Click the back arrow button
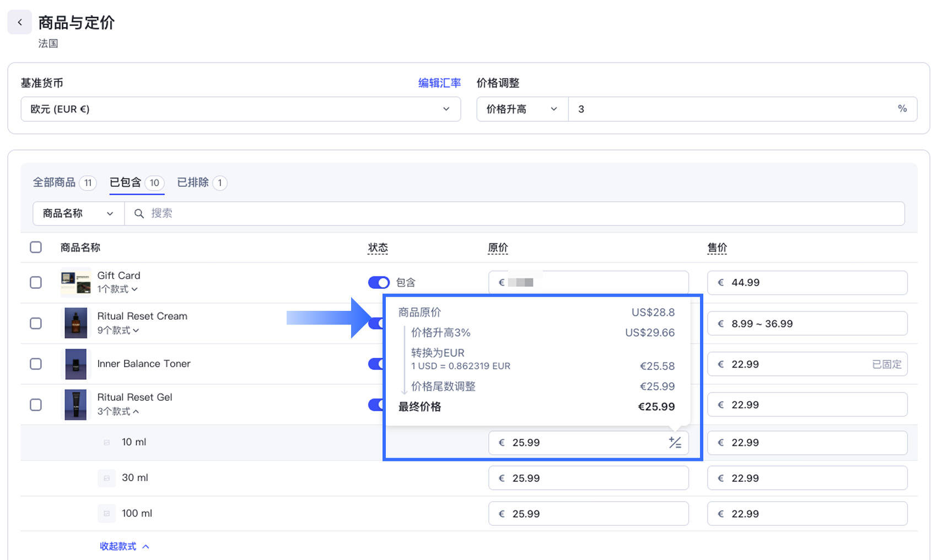The height and width of the screenshot is (560, 937). click(20, 23)
